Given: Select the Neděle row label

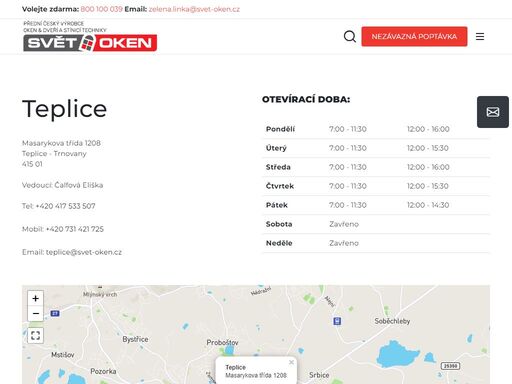Looking at the screenshot, I should click(x=279, y=243).
